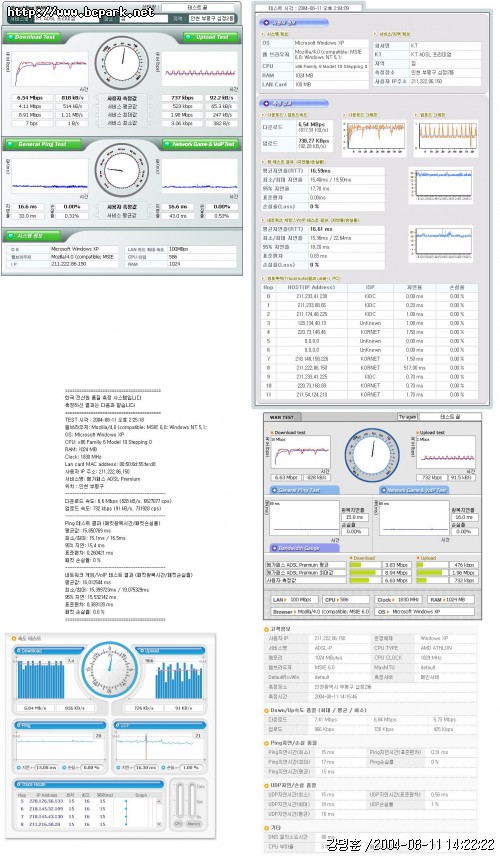The image size is (500, 857).
Task: Click the Trace Route scrollbar up arrow
Action: [x=160, y=801]
